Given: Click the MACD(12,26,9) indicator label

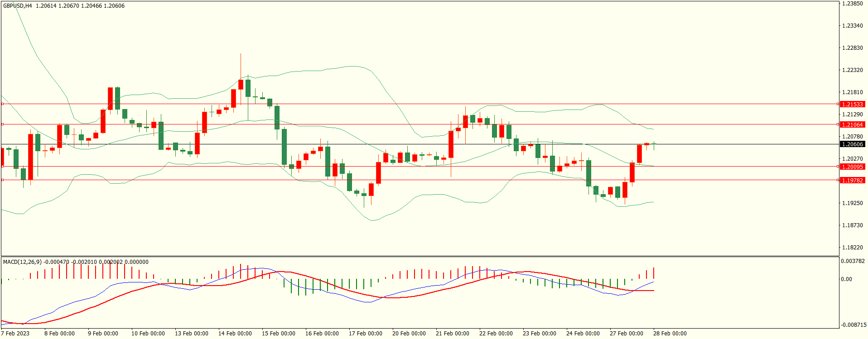Looking at the screenshot, I should click(x=22, y=262).
